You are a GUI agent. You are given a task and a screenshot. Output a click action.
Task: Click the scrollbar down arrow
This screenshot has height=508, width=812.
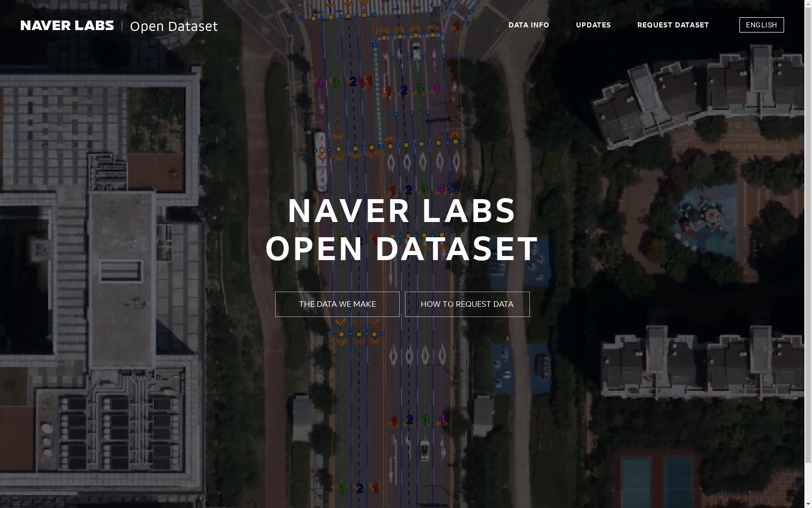point(808,504)
